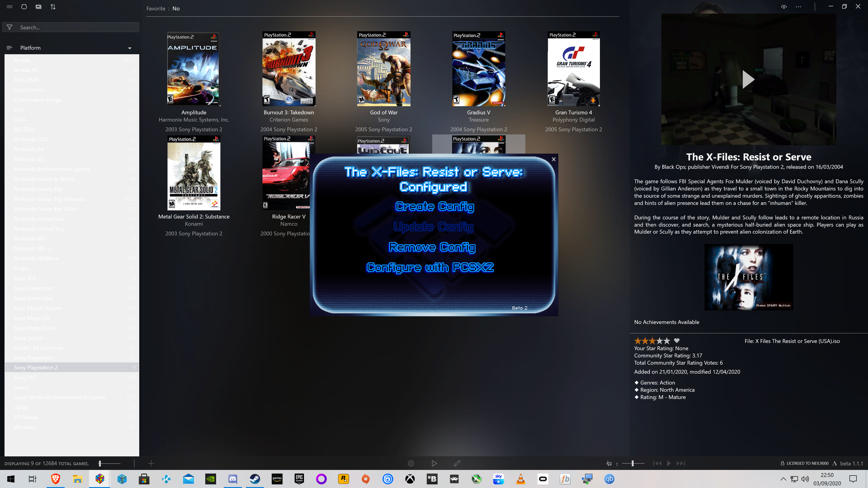The image size is (868, 488).
Task: Click the refresh icon in top toolbar
Action: pyautogui.click(x=24, y=7)
